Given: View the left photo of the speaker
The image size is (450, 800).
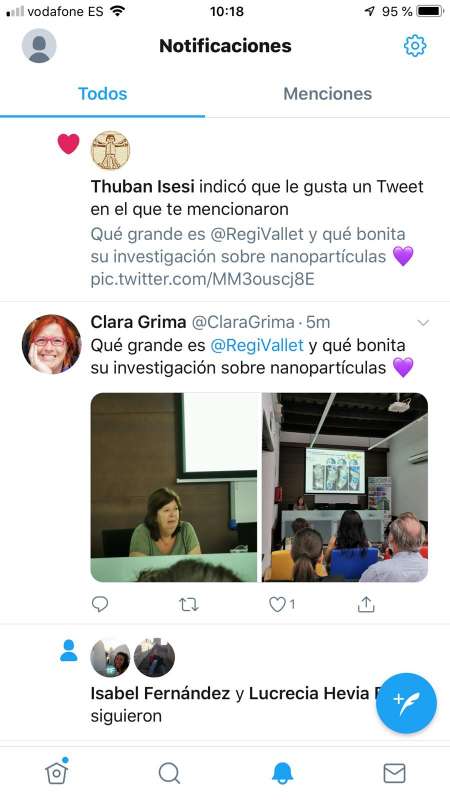Looking at the screenshot, I should coord(174,487).
